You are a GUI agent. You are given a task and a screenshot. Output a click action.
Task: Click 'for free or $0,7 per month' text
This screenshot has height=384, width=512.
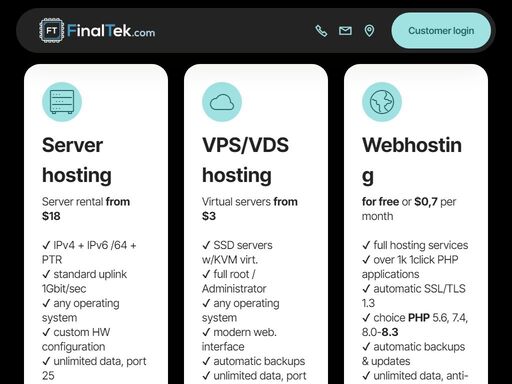click(x=409, y=209)
